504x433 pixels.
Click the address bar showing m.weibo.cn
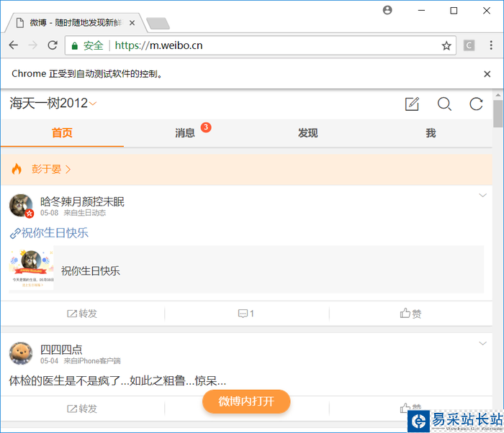[x=261, y=45]
